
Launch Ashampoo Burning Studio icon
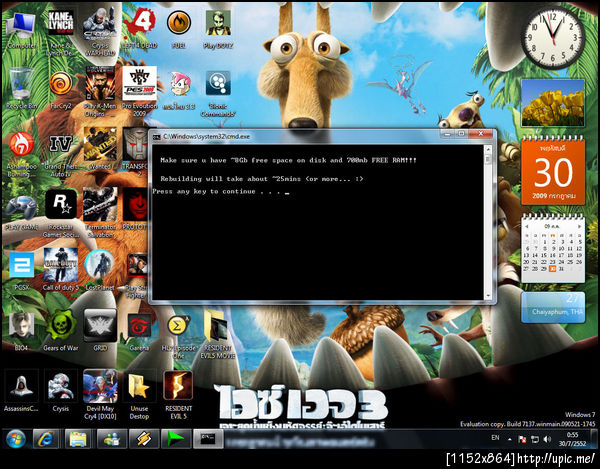tap(21, 153)
